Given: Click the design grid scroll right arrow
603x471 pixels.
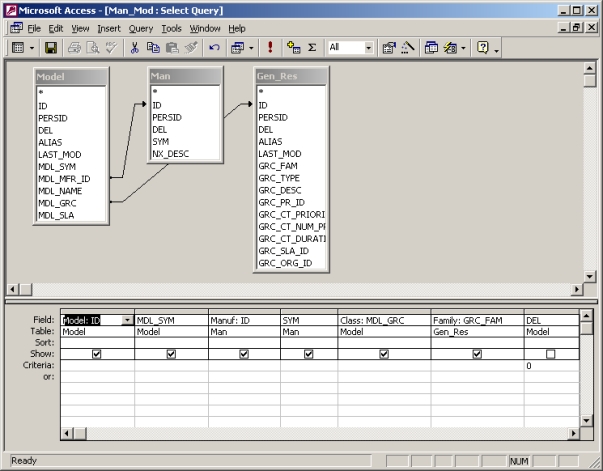Looking at the screenshot, I should pyautogui.click(x=573, y=434).
